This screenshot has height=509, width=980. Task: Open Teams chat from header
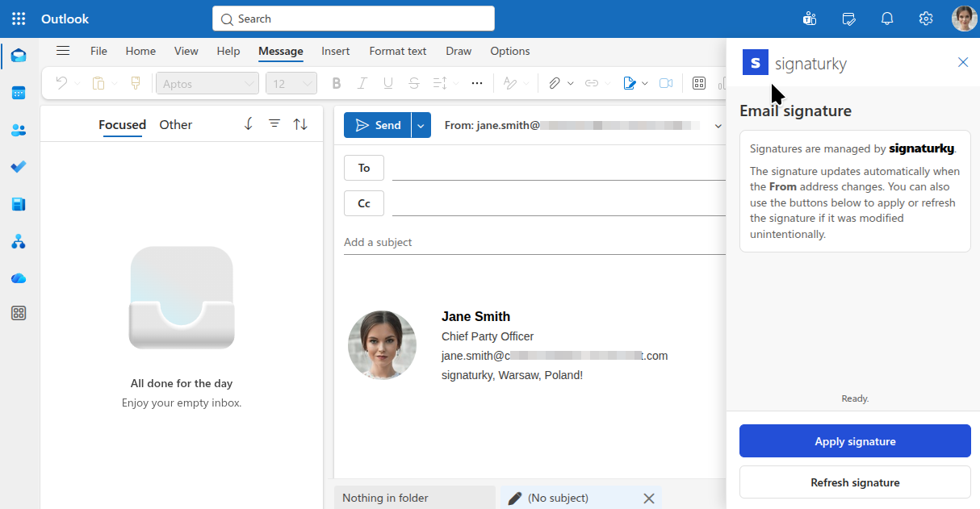click(x=810, y=19)
